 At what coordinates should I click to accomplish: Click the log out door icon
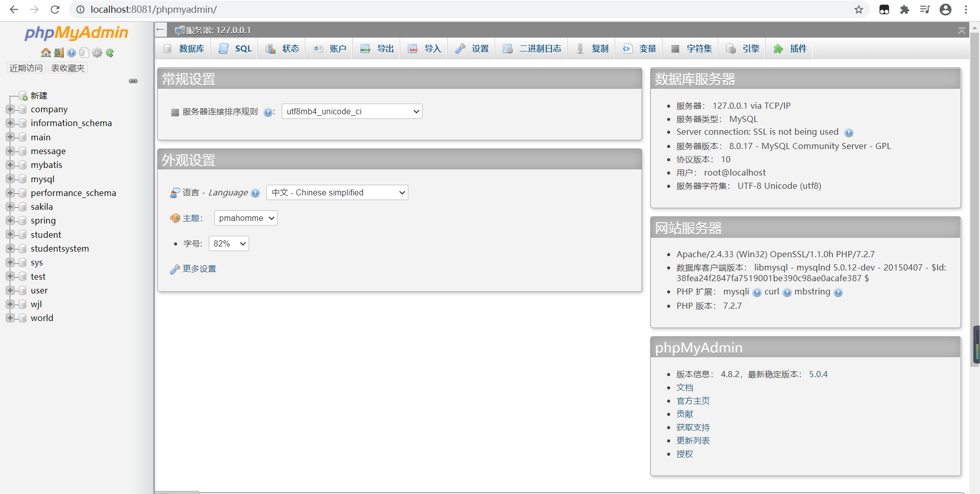click(x=59, y=53)
